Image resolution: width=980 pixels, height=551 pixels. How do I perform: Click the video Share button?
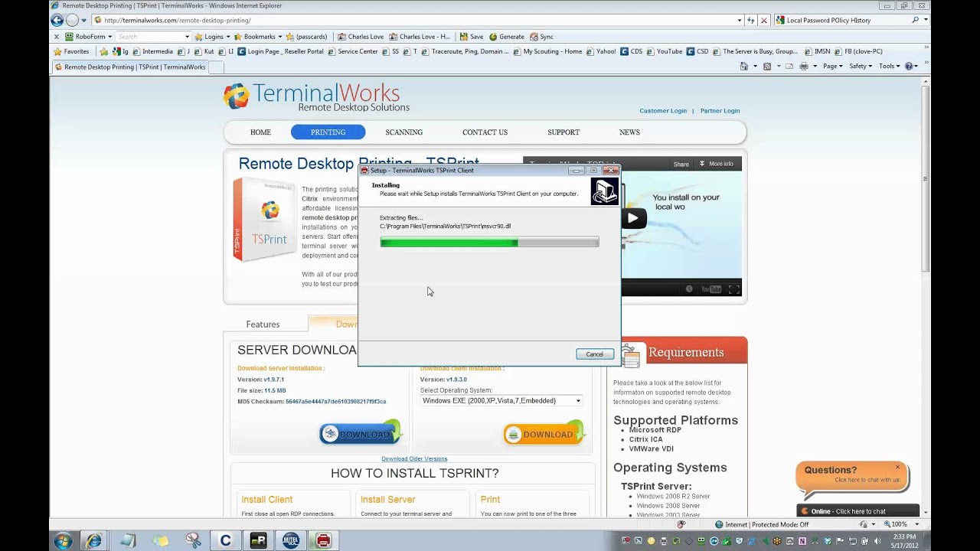[681, 164]
